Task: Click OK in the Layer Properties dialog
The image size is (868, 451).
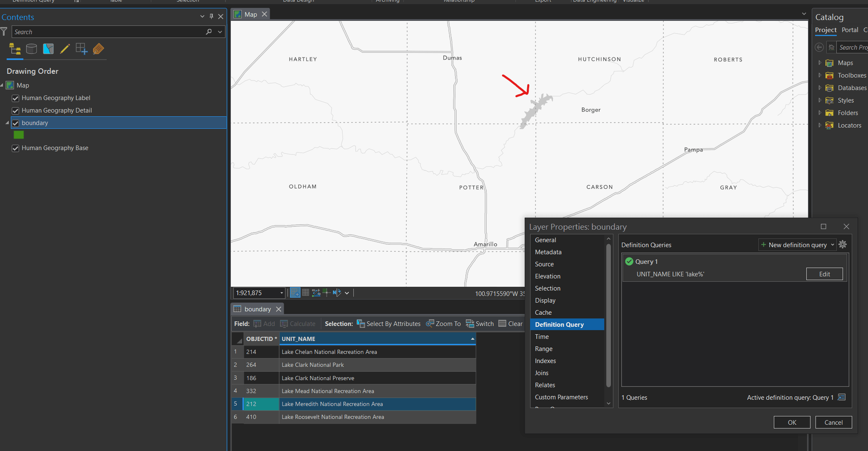Action: (x=792, y=422)
